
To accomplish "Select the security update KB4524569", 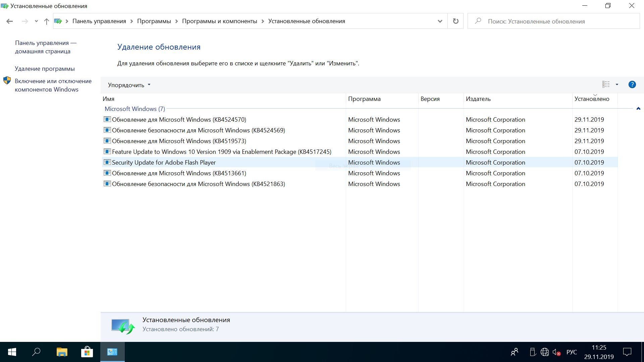I will pos(360,130).
